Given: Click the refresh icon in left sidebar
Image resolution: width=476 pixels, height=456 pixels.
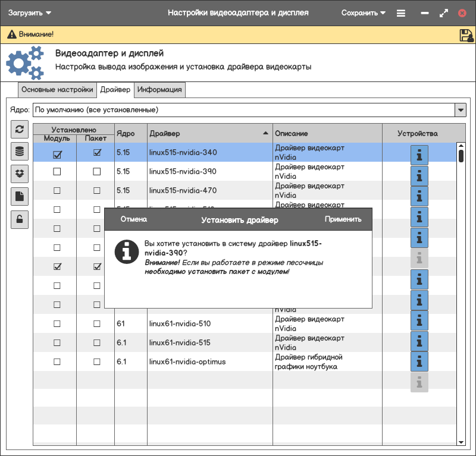Looking at the screenshot, I should click(20, 129).
